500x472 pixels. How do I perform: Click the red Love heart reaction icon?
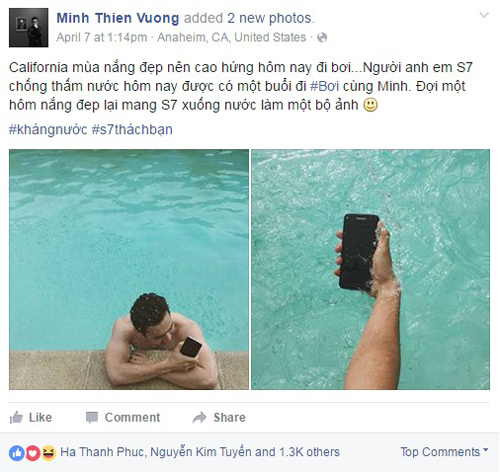(33, 453)
